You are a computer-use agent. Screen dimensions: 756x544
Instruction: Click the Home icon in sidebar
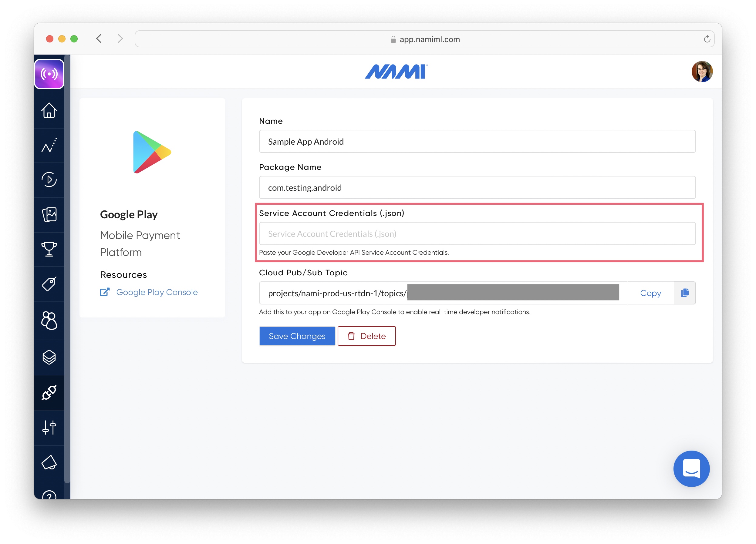tap(49, 111)
